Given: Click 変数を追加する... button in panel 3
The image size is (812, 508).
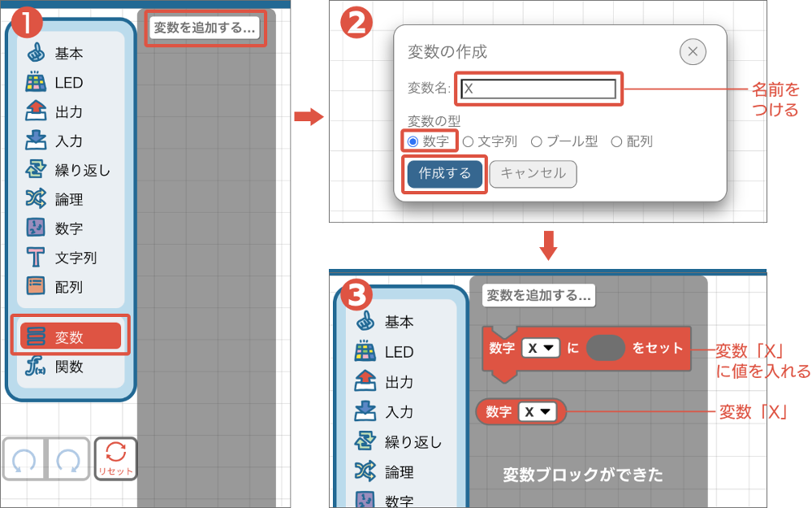Looking at the screenshot, I should (538, 296).
